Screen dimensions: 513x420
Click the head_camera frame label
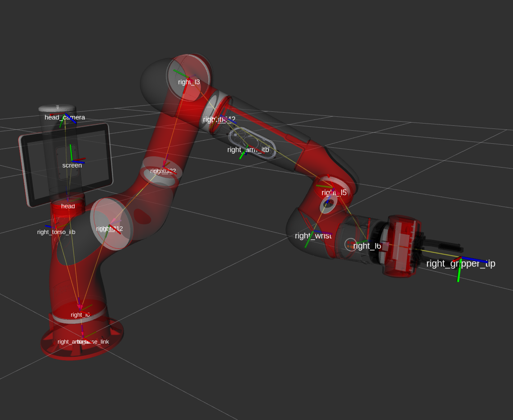click(65, 117)
